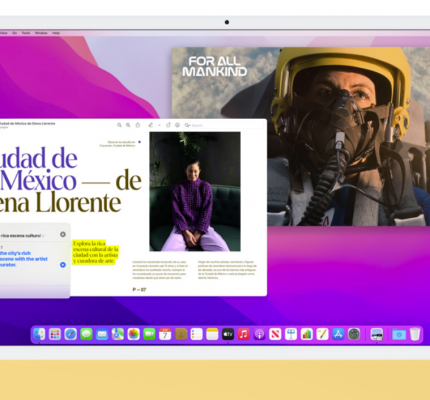Click the 'México' headline text
The width and height of the screenshot is (430, 400).
coord(39,180)
